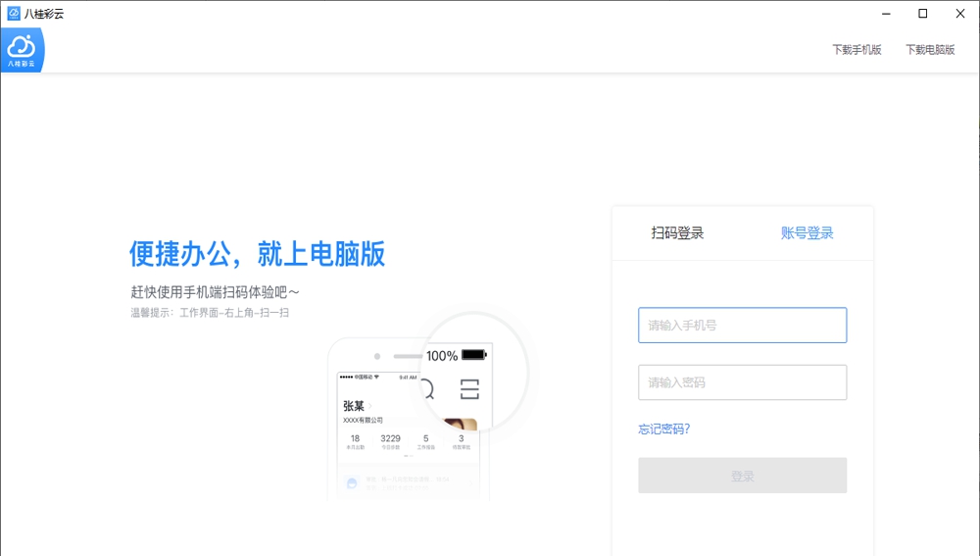Click the 八桂彩云 cloud logo icon
This screenshot has height=556, width=980.
click(22, 50)
